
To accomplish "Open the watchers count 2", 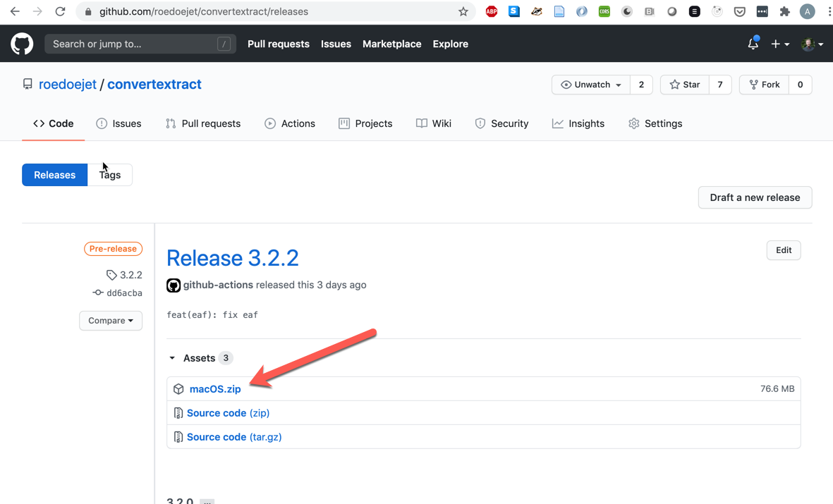I will coord(641,85).
